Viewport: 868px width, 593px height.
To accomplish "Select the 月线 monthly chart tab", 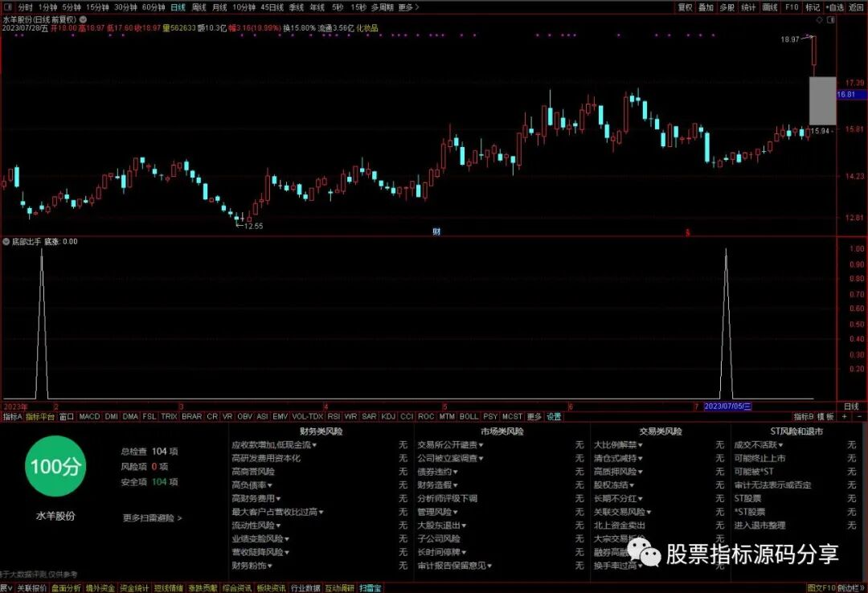I will pyautogui.click(x=219, y=7).
